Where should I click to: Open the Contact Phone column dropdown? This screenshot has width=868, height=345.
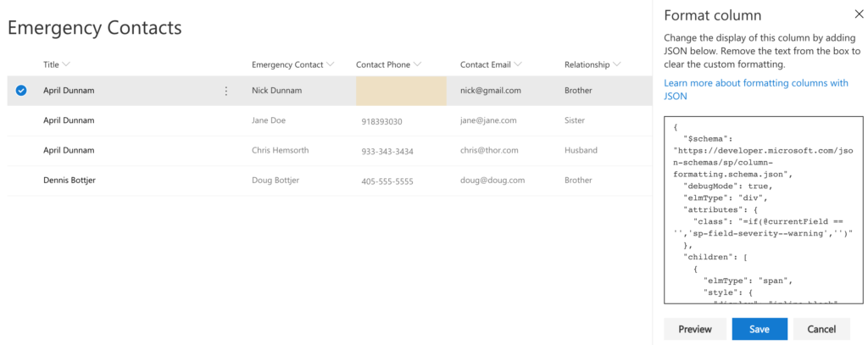pos(388,64)
